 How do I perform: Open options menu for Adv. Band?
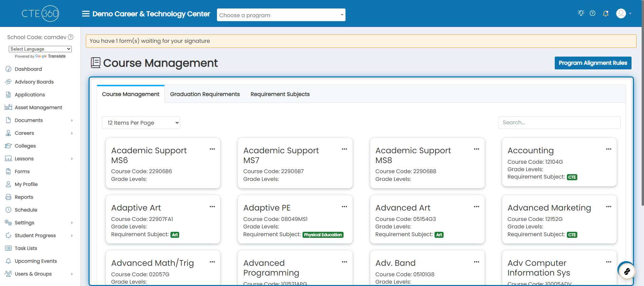click(x=476, y=262)
